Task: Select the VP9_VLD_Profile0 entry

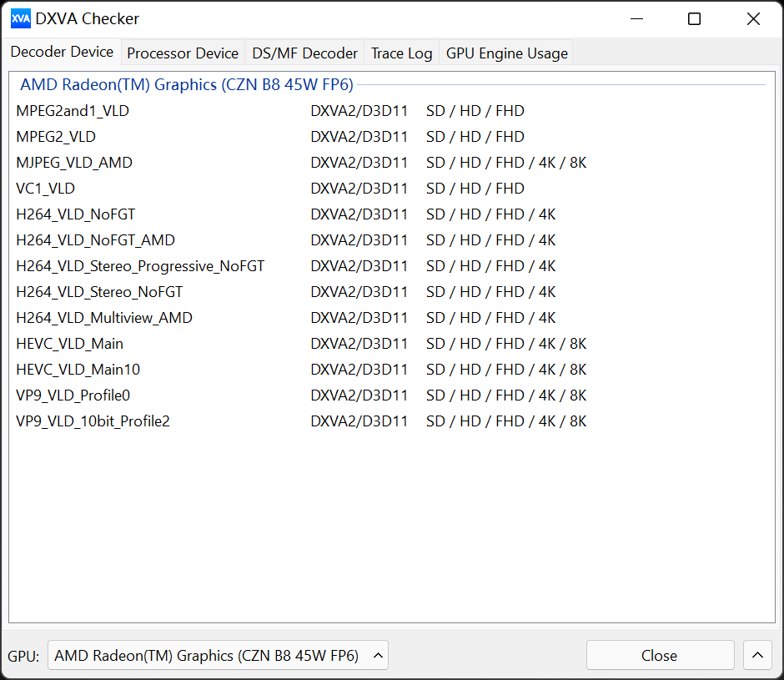Action: click(73, 395)
